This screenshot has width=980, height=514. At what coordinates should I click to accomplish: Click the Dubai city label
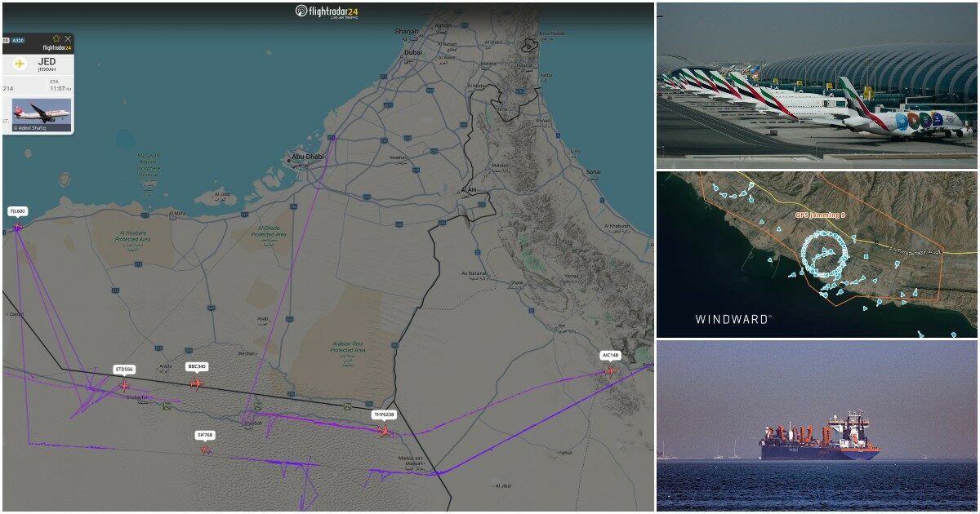point(412,51)
